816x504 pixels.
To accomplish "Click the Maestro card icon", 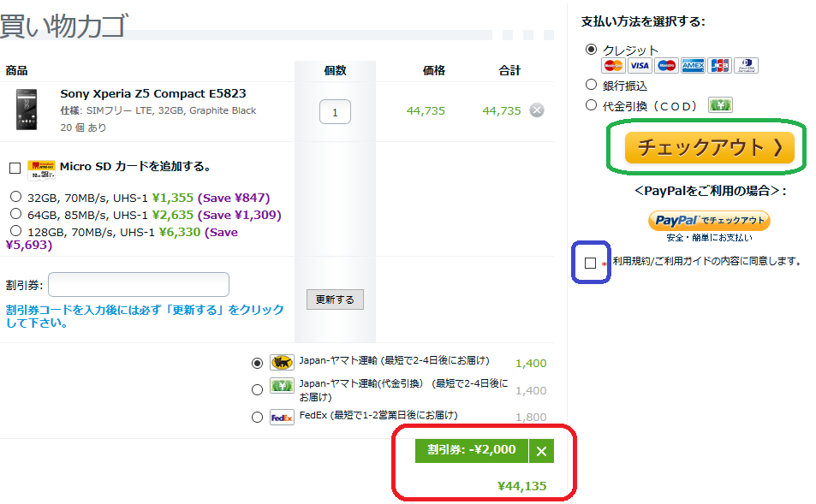I will click(x=666, y=66).
